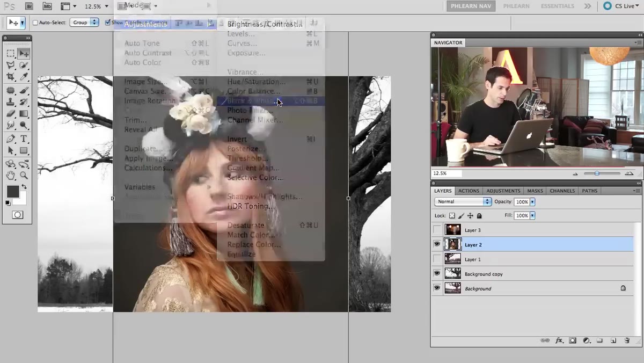Image resolution: width=644 pixels, height=363 pixels.
Task: Open the CS Live menu
Action: [620, 6]
